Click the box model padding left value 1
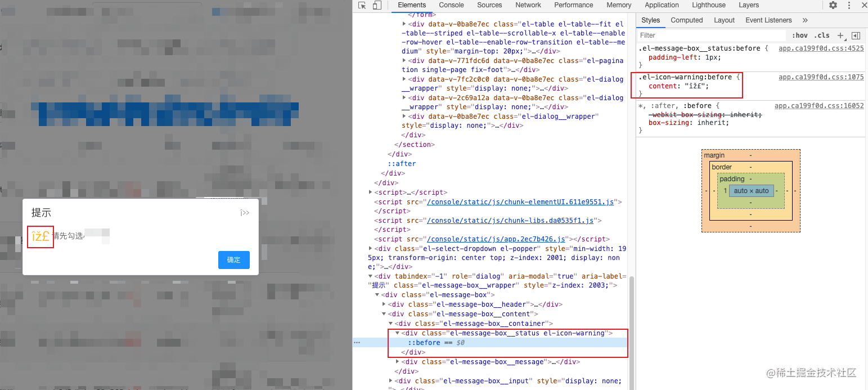The width and height of the screenshot is (868, 390). click(x=725, y=191)
